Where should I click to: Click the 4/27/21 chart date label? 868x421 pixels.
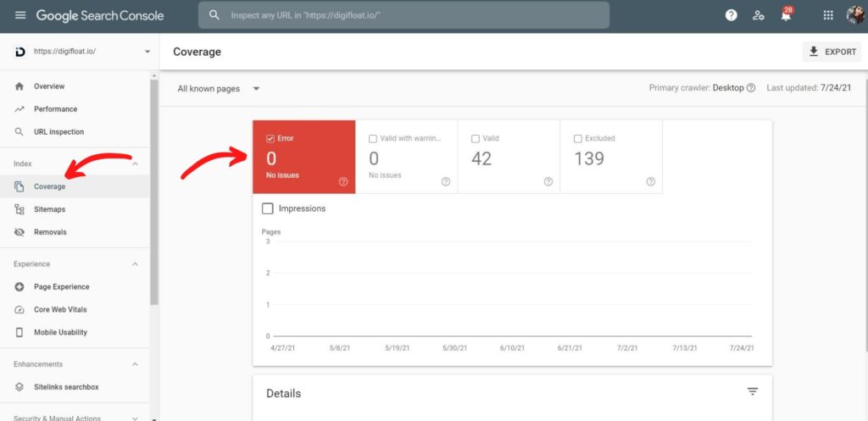281,348
